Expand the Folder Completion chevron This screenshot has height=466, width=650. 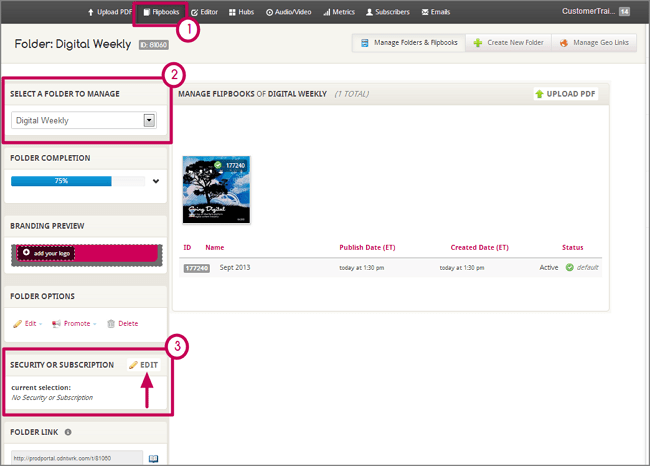tap(156, 181)
